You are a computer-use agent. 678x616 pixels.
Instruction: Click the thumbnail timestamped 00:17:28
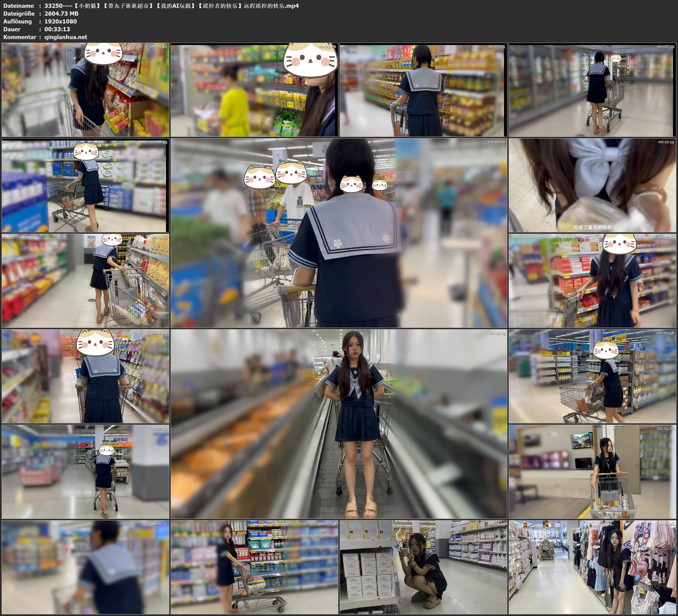coord(85,376)
